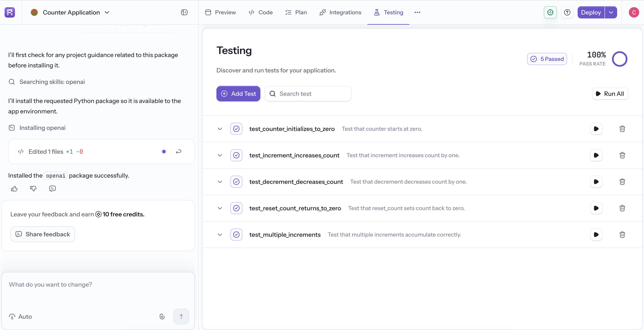The image size is (644, 330).
Task: Run the test_reset_count_returns_to_zero test
Action: pyautogui.click(x=596, y=208)
